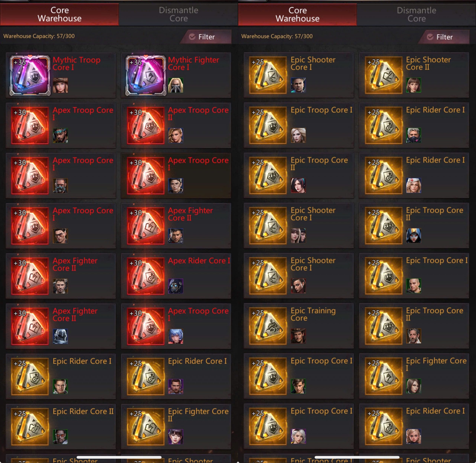This screenshot has width=476, height=463.
Task: Switch to left Dismantle Core tab
Action: click(x=178, y=14)
